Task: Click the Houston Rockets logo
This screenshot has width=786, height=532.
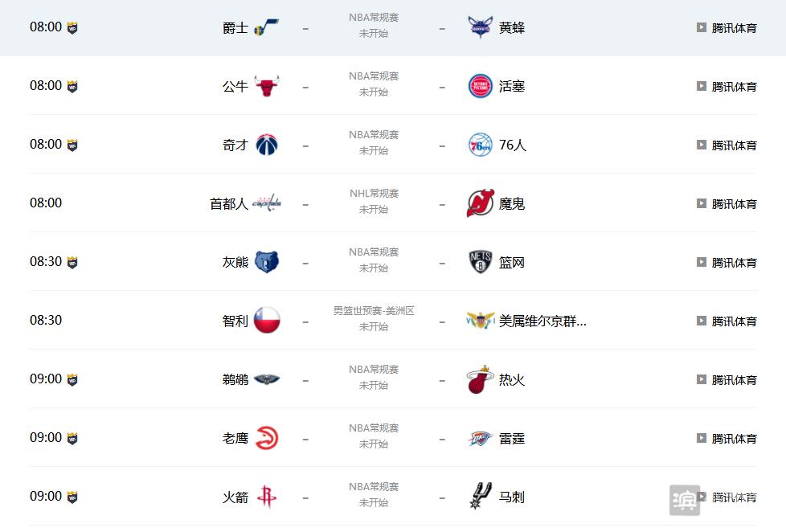Action: tap(267, 497)
